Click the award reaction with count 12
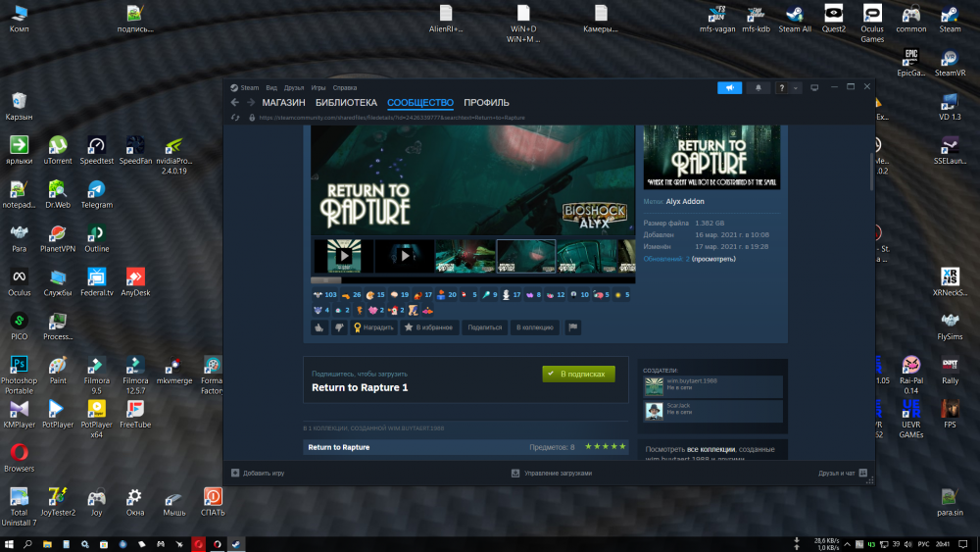The width and height of the screenshot is (980, 552). click(555, 294)
